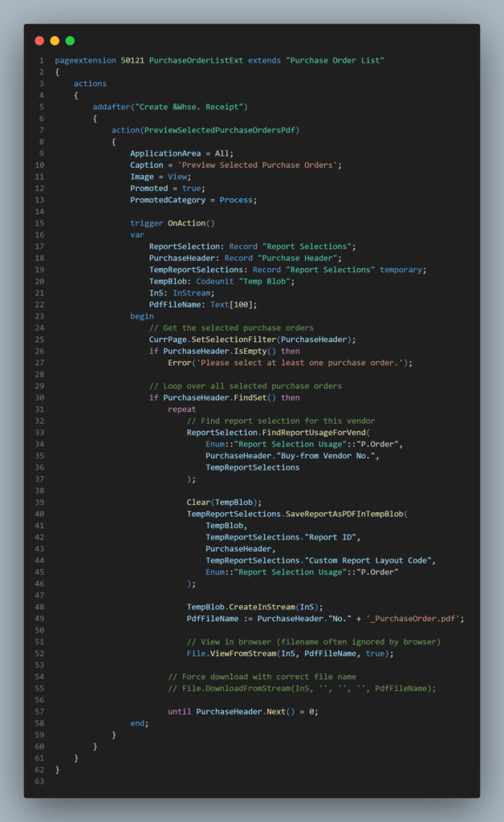Image resolution: width=504 pixels, height=822 pixels.
Task: Click line number 62 at closing brace
Action: pos(39,769)
